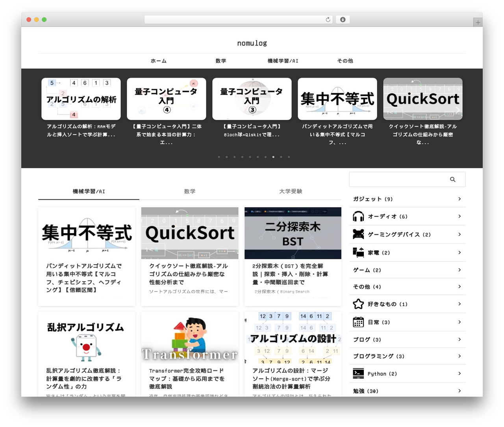
Task: Click the browser download icon
Action: click(x=343, y=20)
